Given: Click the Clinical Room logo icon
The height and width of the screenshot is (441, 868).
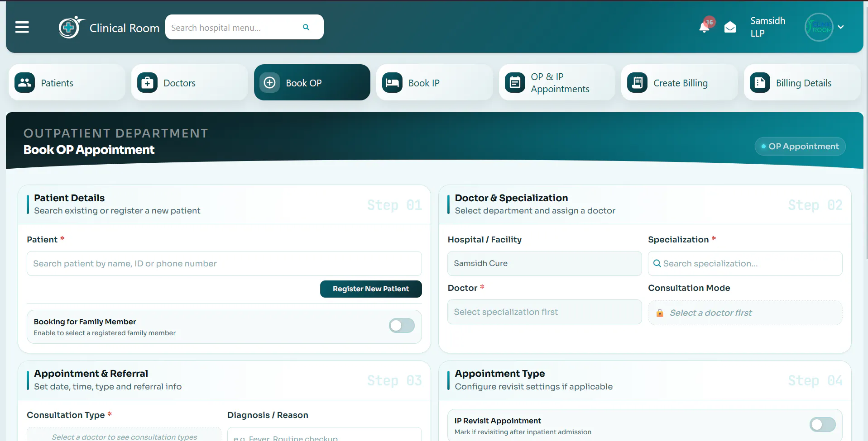Looking at the screenshot, I should tap(71, 27).
